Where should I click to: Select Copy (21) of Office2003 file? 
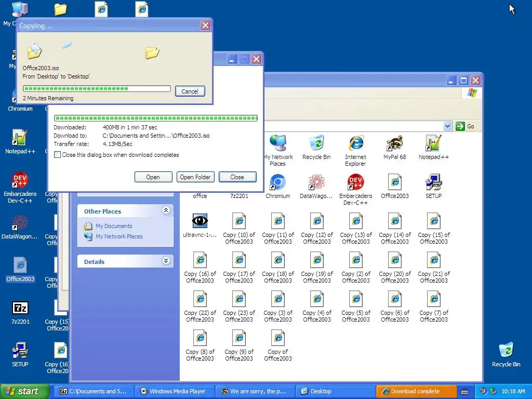434,268
